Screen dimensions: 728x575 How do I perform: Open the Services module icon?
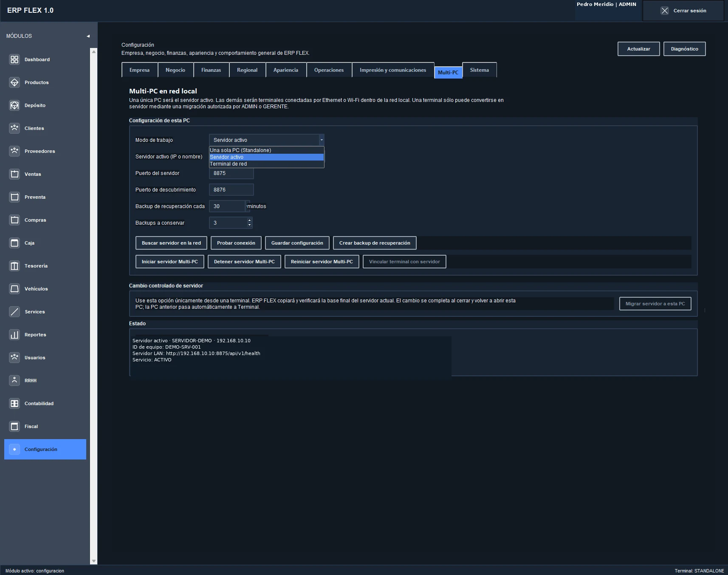14,312
